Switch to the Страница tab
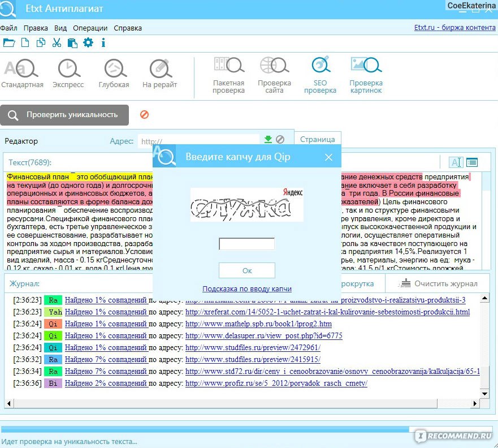498x448 pixels. tap(318, 139)
